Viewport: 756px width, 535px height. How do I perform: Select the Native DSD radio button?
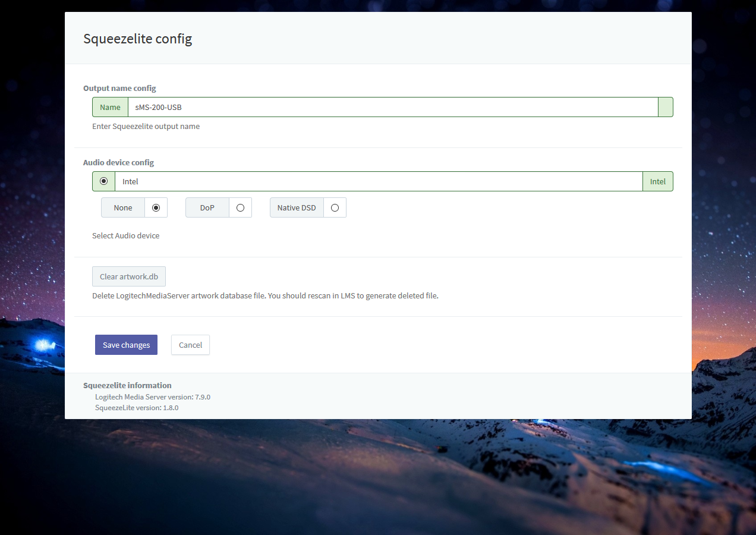335,207
